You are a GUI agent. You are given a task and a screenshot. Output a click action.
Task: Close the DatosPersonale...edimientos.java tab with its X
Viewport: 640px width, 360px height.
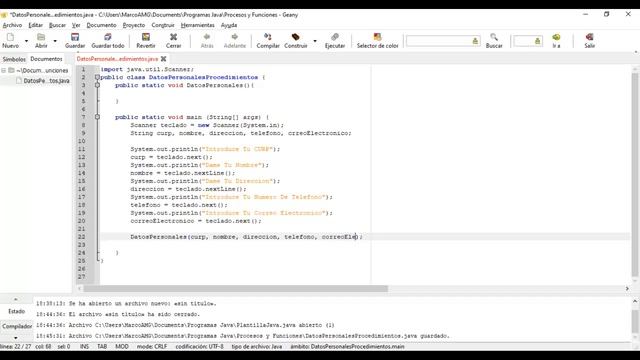tap(164, 59)
